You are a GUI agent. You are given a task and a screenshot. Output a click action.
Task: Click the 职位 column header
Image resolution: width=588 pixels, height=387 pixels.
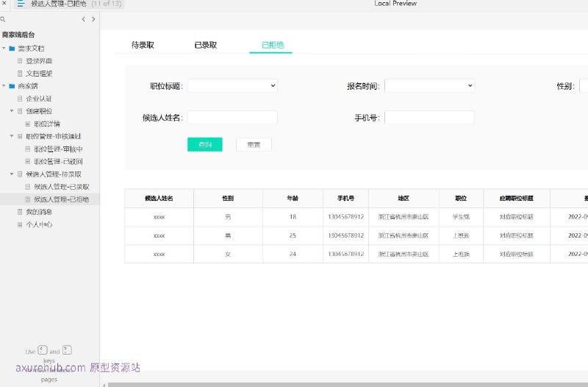pos(461,198)
